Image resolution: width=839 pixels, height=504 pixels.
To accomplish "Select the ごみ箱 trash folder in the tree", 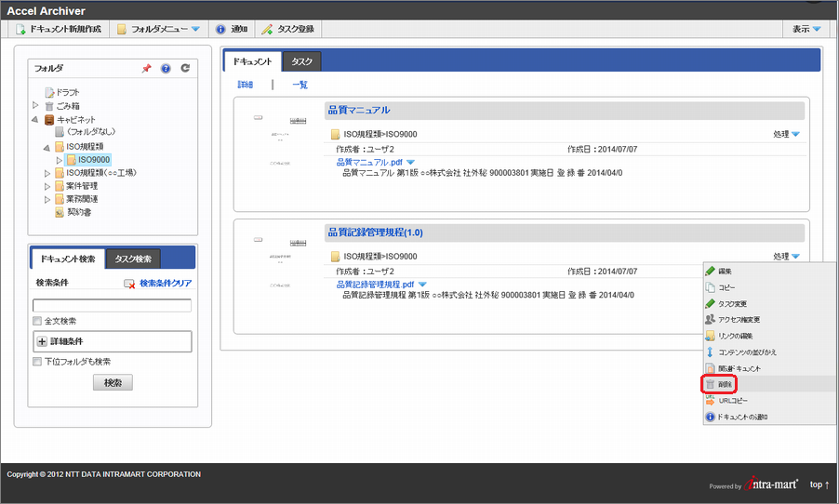I will click(x=67, y=106).
